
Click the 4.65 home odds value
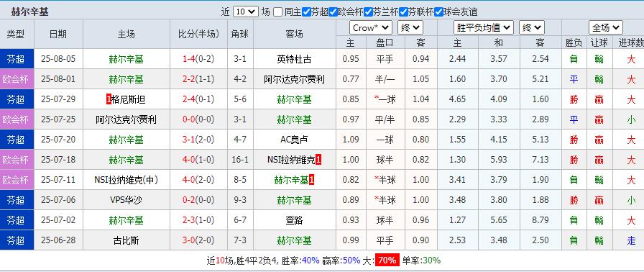click(x=458, y=99)
